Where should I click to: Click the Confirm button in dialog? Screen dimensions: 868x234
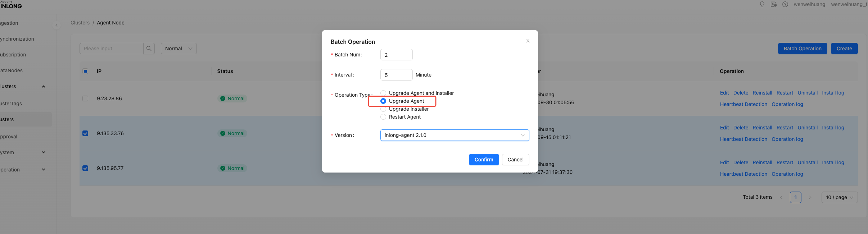[x=484, y=160]
